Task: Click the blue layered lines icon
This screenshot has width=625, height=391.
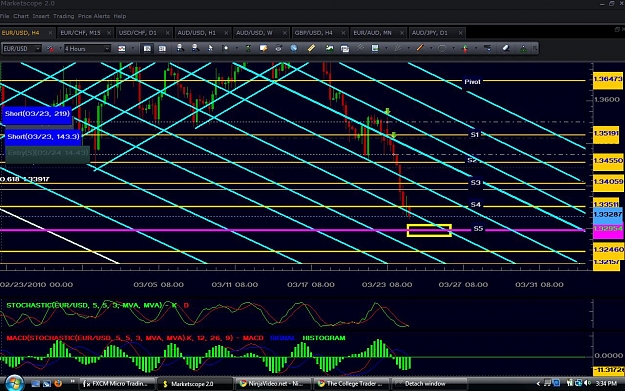Action: click(x=487, y=48)
